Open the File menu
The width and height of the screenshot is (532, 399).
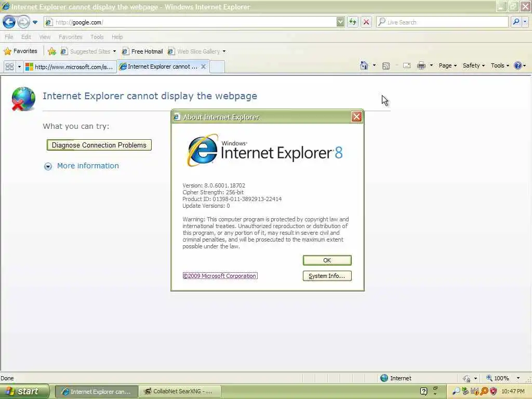coord(9,37)
